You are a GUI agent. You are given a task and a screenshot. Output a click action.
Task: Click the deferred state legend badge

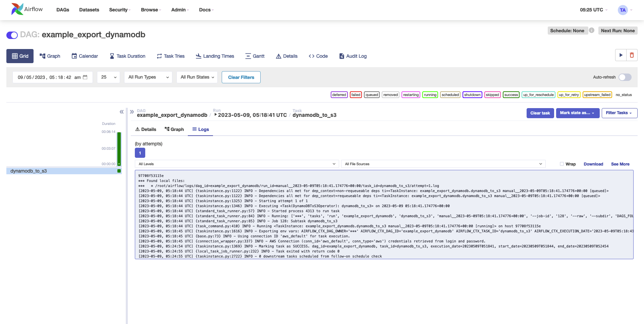(x=339, y=95)
